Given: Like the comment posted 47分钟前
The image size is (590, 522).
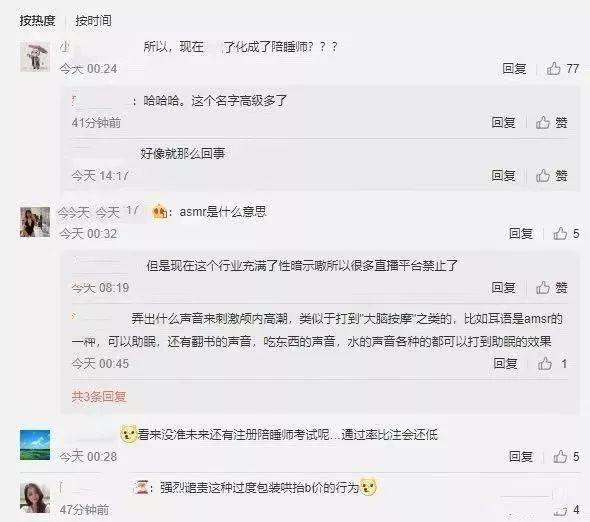Looking at the screenshot, I should 566,510.
